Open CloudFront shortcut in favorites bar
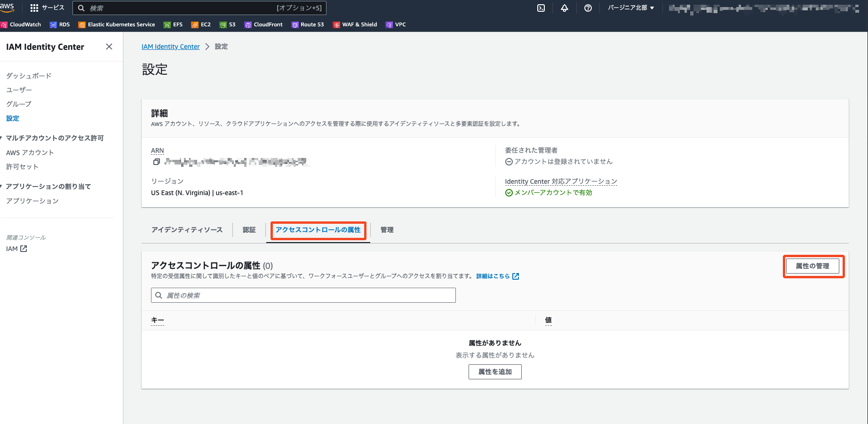This screenshot has height=424, width=868. (263, 24)
